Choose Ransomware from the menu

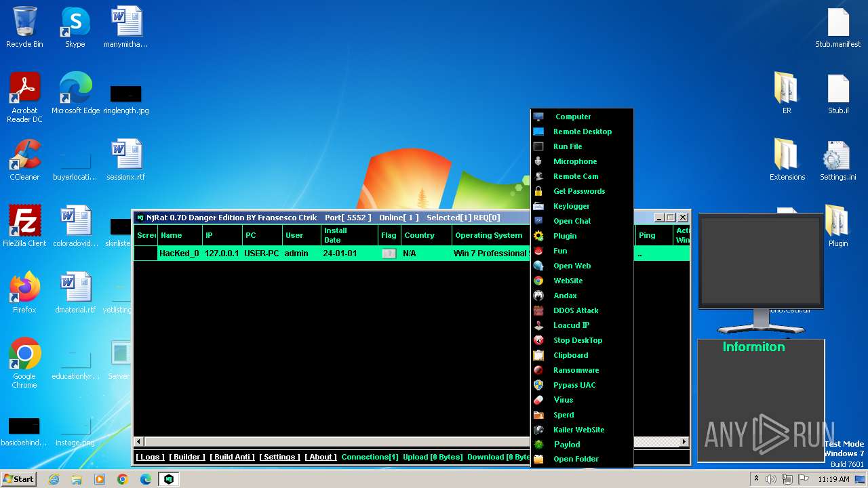coord(582,370)
